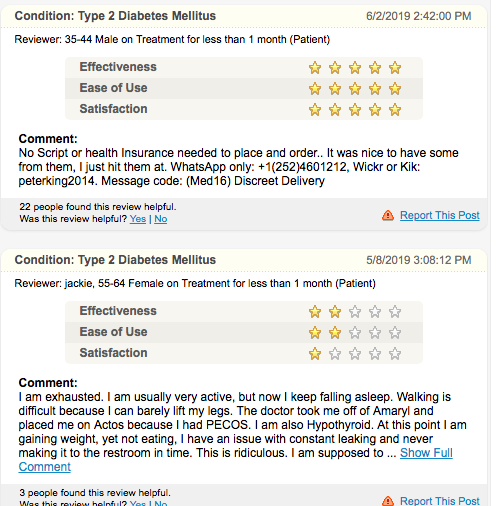This screenshot has width=497, height=506.
Task: Vote Yes on jackie's review helpfulness
Action: click(x=138, y=503)
